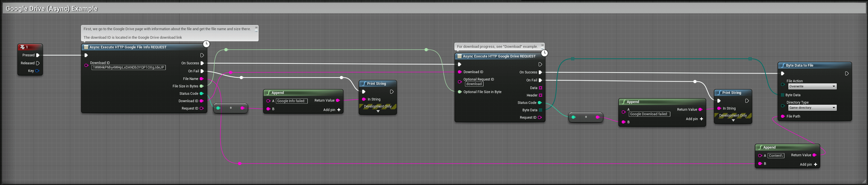Click the A field reading Google Download failed:

point(649,114)
